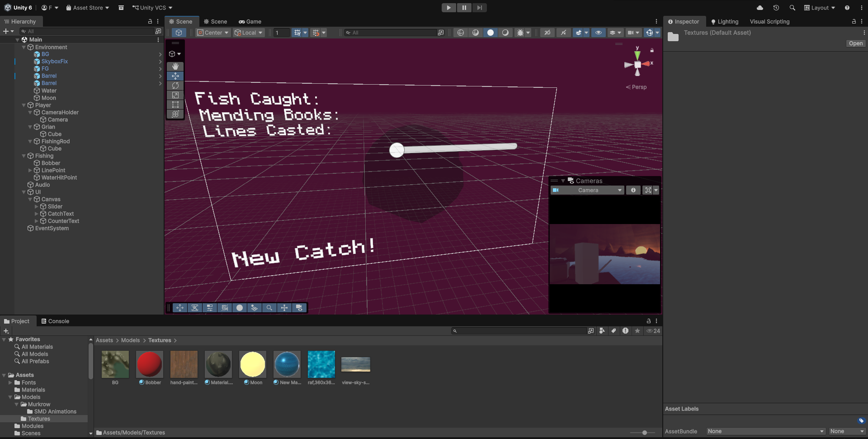Select the Moon material thumbnail
868x439 pixels.
point(253,365)
